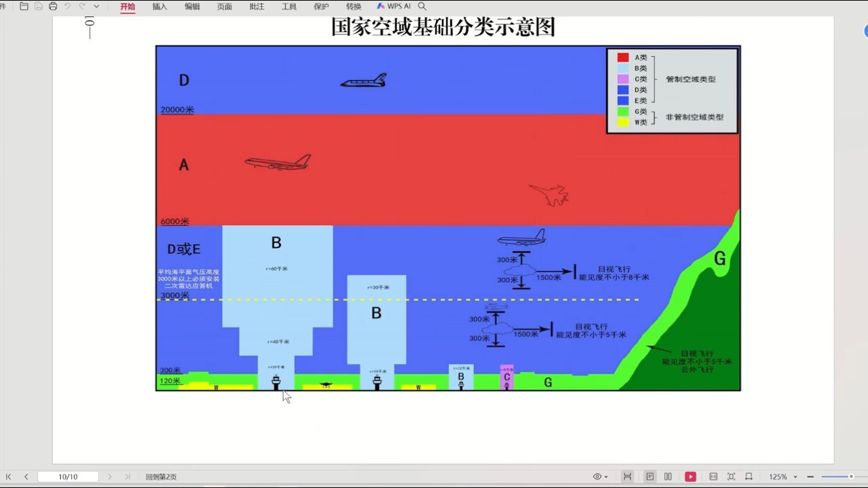Click the open folder icon in toolbar

pyautogui.click(x=24, y=6)
